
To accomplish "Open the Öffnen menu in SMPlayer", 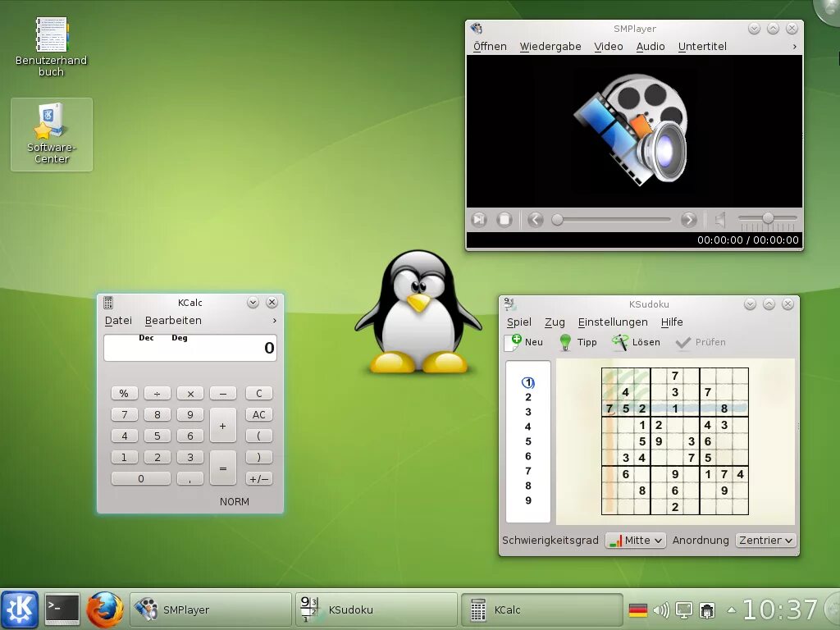I will click(490, 47).
